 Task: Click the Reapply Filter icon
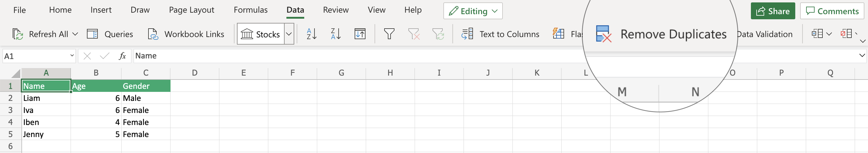(x=438, y=34)
